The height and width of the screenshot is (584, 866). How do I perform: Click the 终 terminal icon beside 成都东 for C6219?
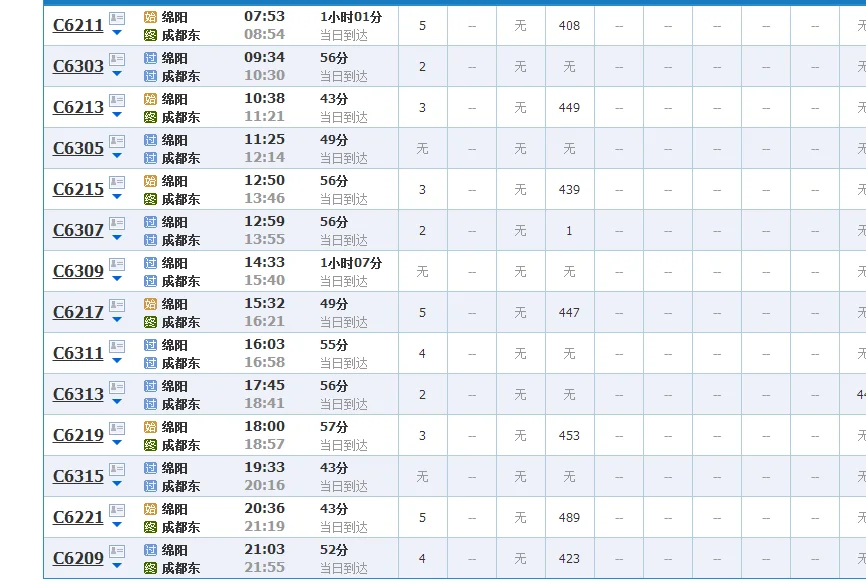tap(151, 445)
